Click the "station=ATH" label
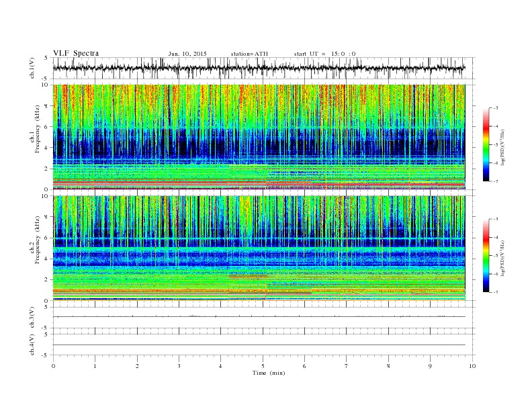 [x=249, y=54]
